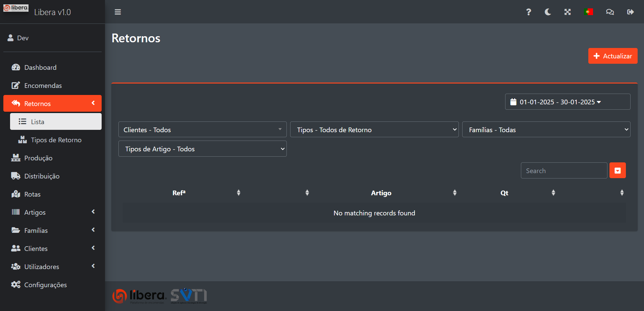
Task: Go to Encomendas in sidebar
Action: [43, 86]
